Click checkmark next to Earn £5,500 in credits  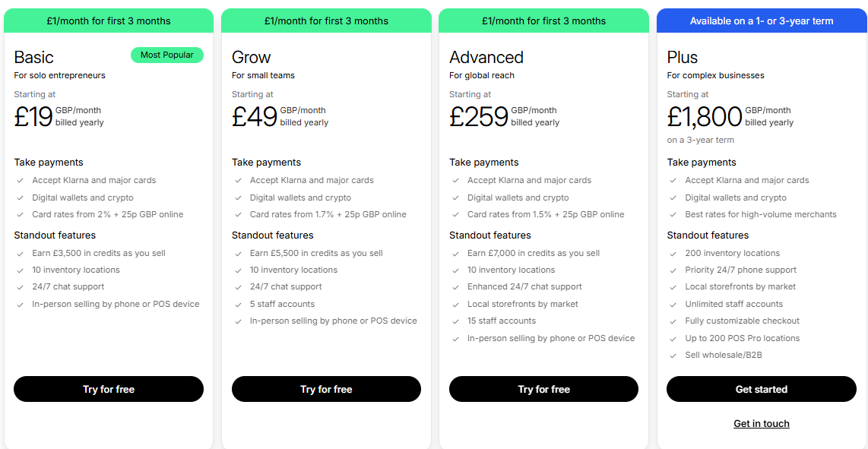[237, 254]
